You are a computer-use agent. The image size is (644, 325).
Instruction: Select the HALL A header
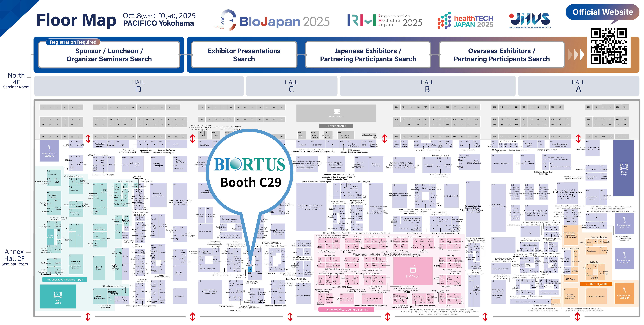click(x=578, y=86)
